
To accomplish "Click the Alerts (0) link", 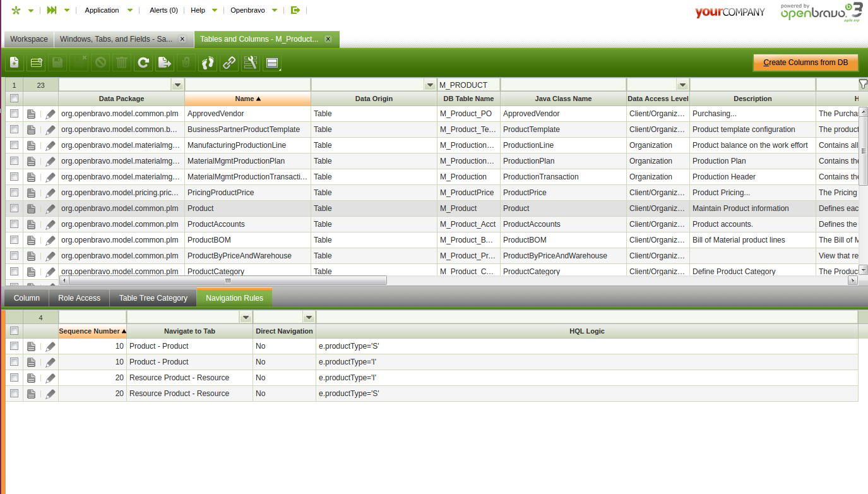I will pyautogui.click(x=163, y=10).
